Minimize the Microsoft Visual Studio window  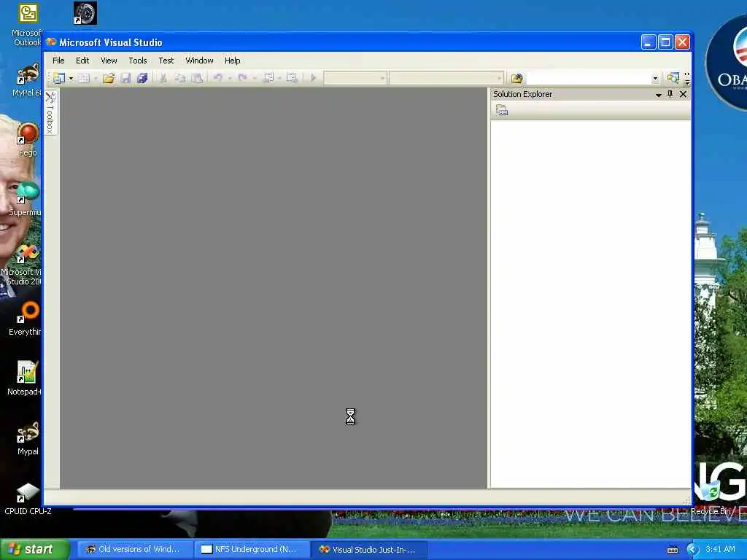point(649,42)
